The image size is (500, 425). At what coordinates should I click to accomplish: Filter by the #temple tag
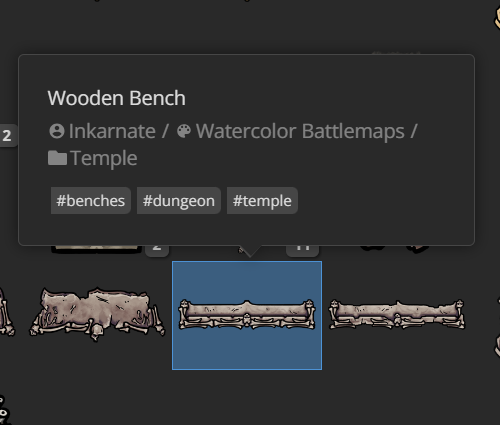click(x=262, y=201)
